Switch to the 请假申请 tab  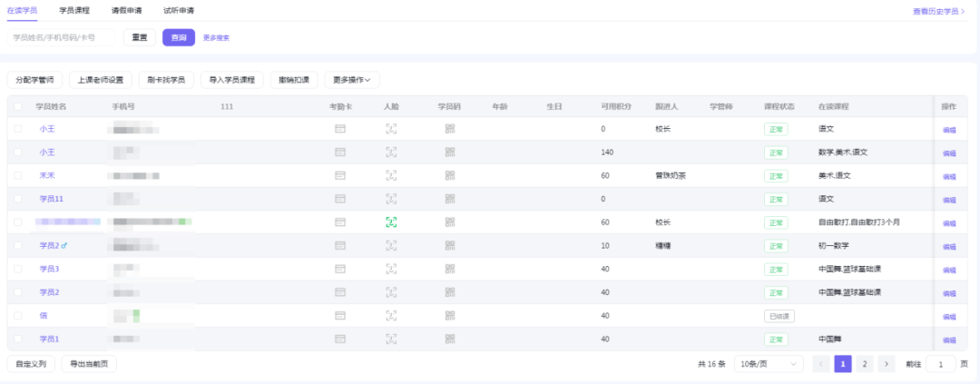coord(126,10)
